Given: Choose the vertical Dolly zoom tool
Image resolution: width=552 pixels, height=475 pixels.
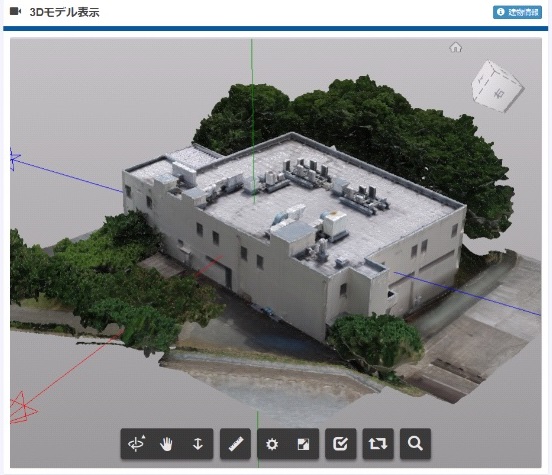Looking at the screenshot, I should (x=198, y=444).
